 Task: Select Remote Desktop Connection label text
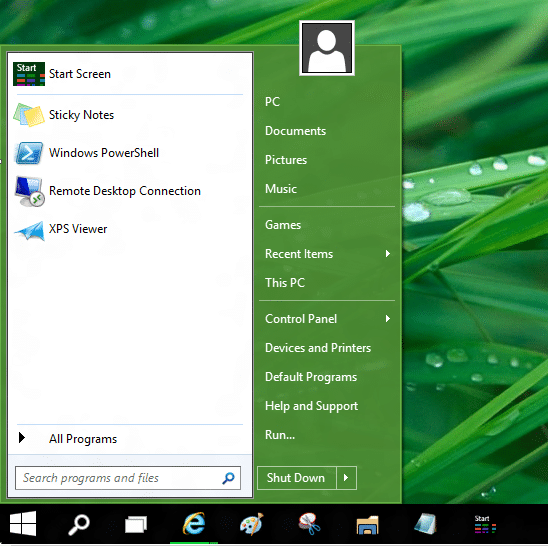[x=125, y=191]
